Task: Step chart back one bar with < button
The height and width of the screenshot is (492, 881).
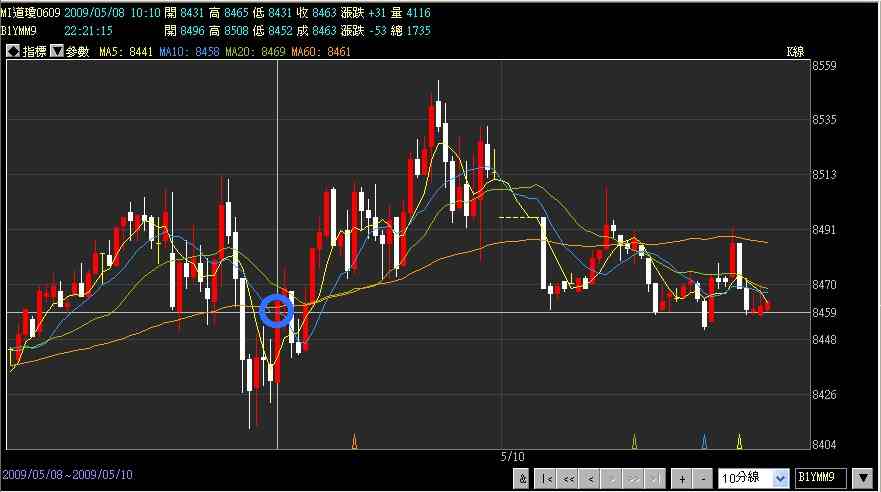Action: pos(589,479)
